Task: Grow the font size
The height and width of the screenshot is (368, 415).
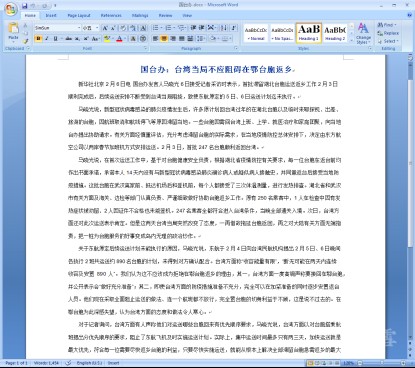Action: (105, 28)
